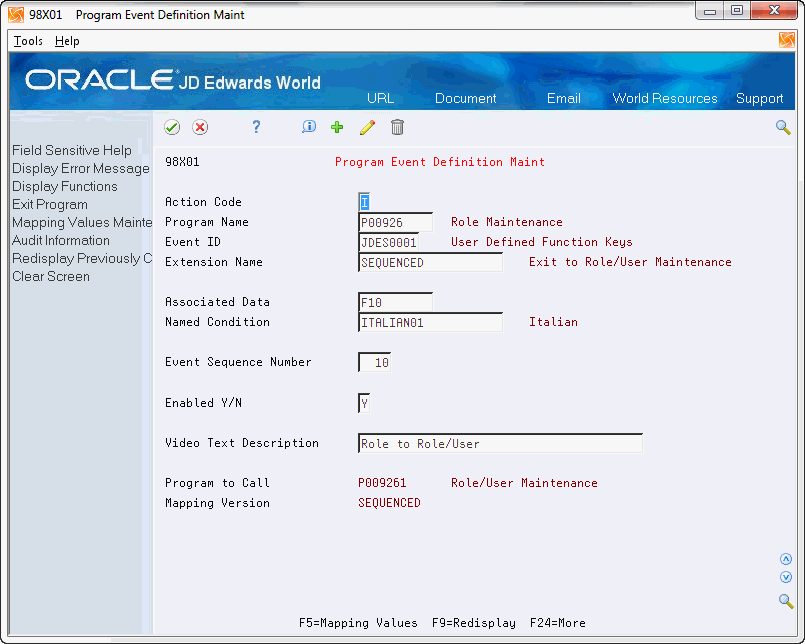Click the Named Condition field ITALIAN01
This screenshot has width=805, height=644.
(430, 323)
